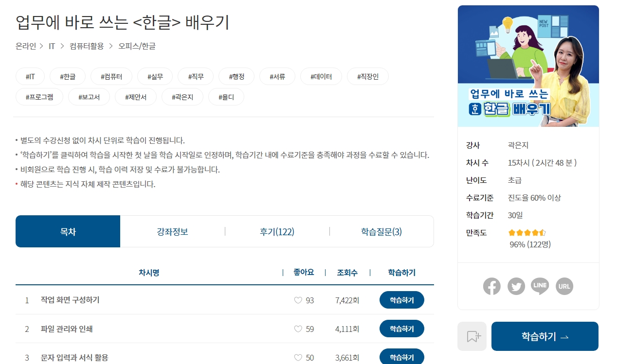Share the course via Twitter
Screen dimensions: 617x364
tap(516, 286)
